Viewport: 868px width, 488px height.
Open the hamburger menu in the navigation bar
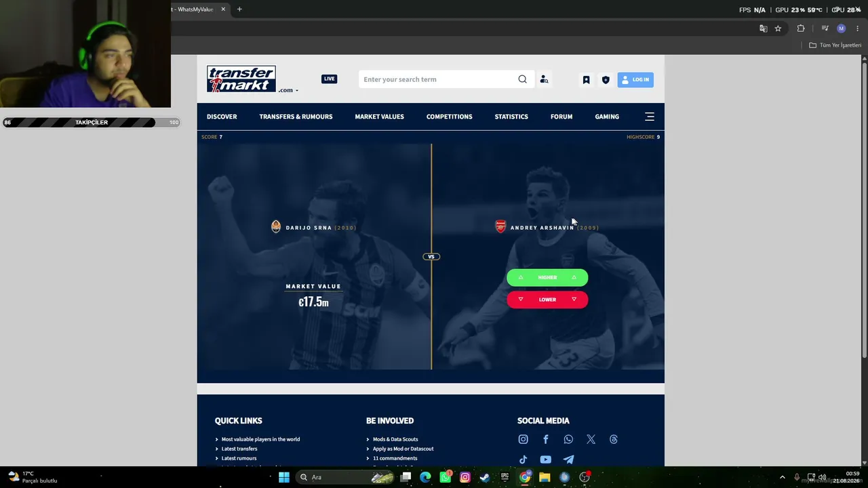[x=650, y=117]
